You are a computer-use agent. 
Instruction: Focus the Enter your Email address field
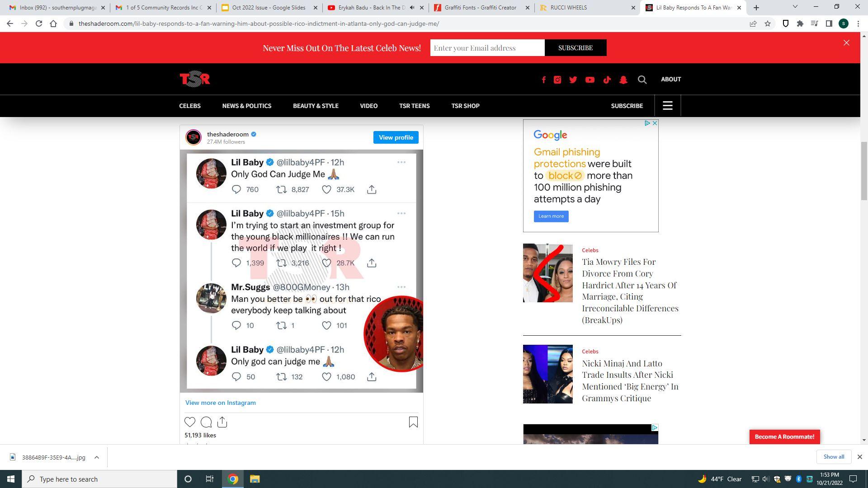487,48
